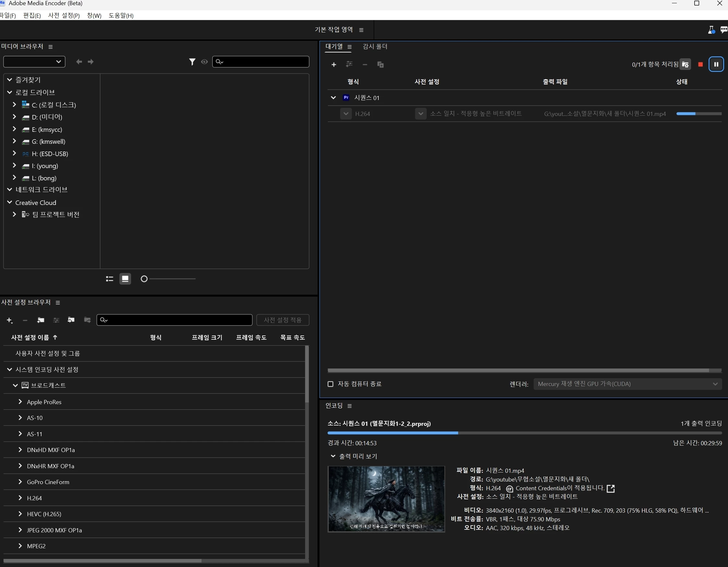The image size is (728, 567).
Task: Create new preset with plus icon
Action: pyautogui.click(x=9, y=320)
